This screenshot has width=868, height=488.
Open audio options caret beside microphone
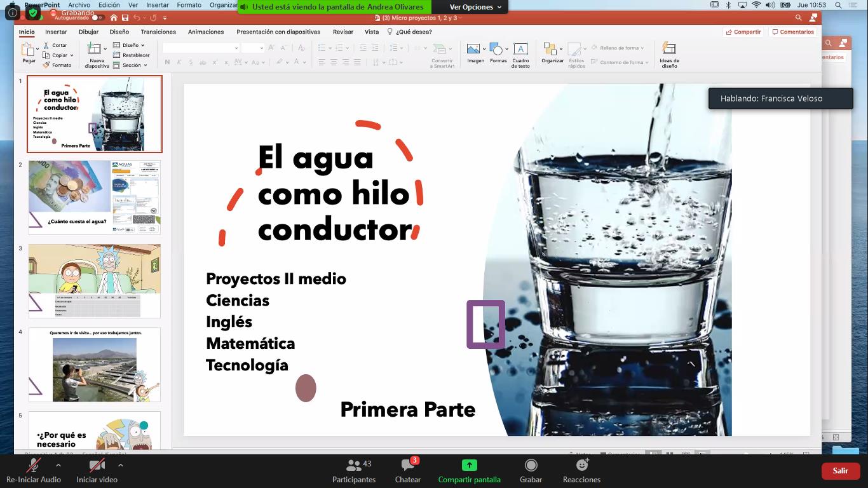[58, 465]
